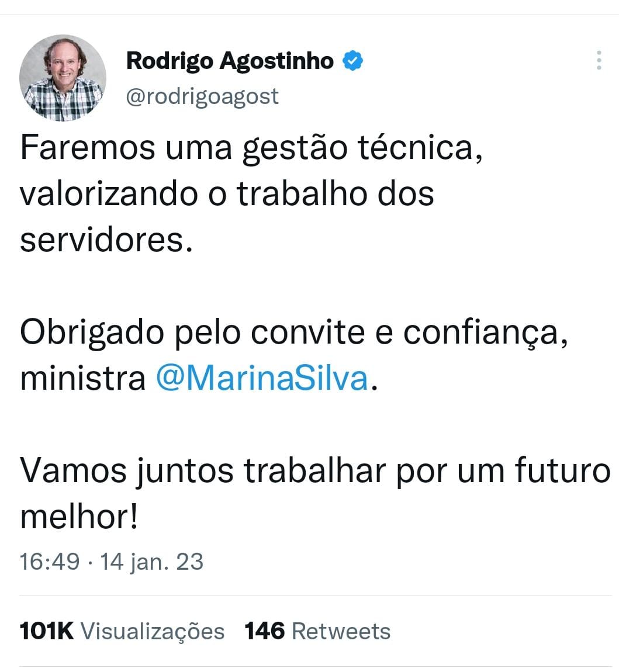Image resolution: width=619 pixels, height=672 pixels.
Task: Open Rodrigo Agostinho's profile picture
Action: [x=63, y=78]
